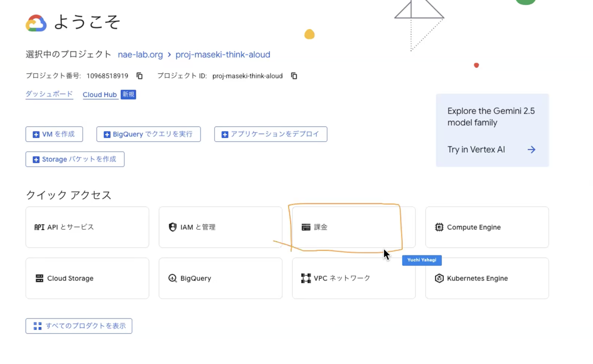Copy the project number with copy icon

pos(140,76)
